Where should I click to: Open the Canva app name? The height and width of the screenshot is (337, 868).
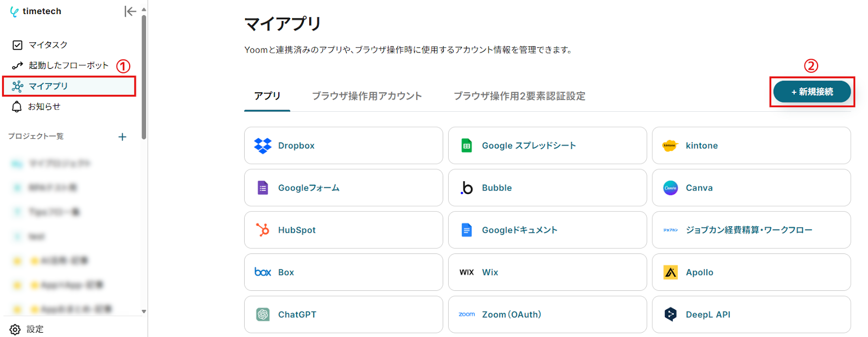699,188
